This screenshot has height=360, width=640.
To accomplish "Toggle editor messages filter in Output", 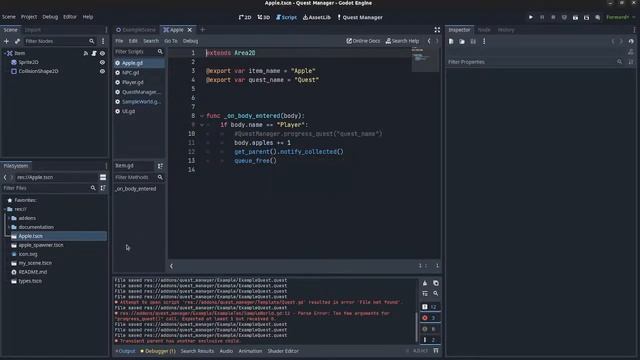I will (x=429, y=340).
